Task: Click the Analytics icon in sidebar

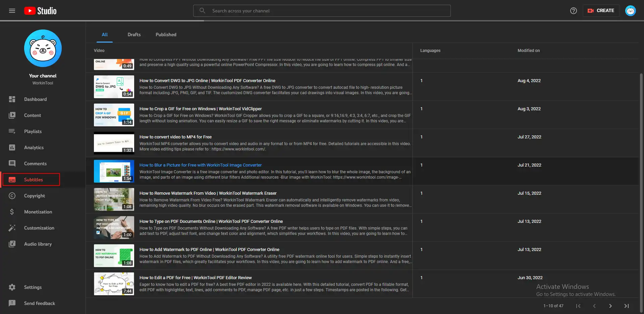Action: tap(12, 147)
